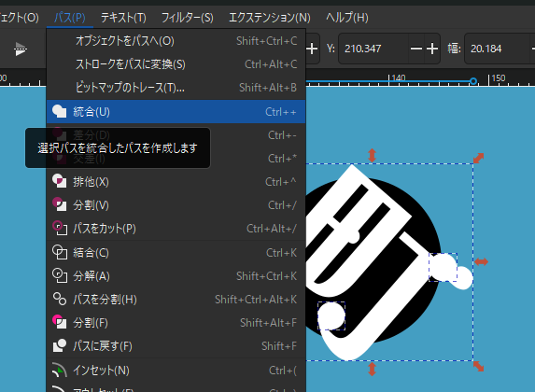Increase the Y value with plus
The image size is (535, 392).
tap(432, 49)
